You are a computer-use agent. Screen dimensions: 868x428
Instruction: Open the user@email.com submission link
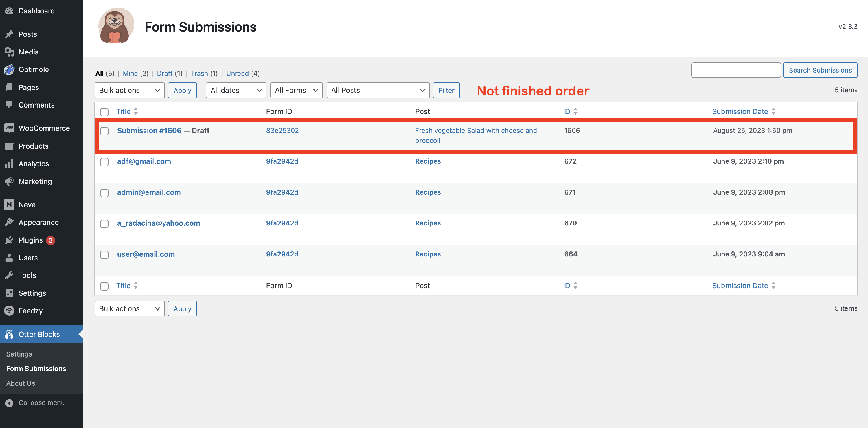coord(146,254)
